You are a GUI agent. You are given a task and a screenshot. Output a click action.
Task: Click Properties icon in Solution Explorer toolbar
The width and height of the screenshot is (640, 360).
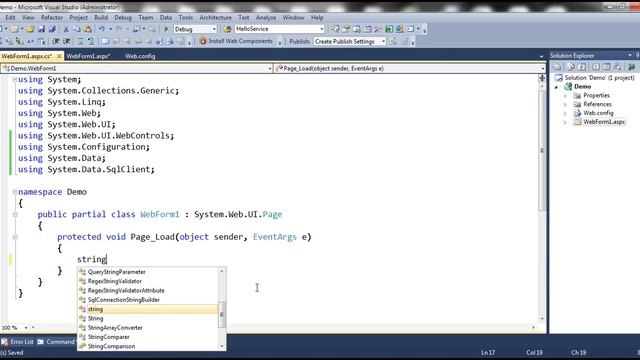(557, 67)
